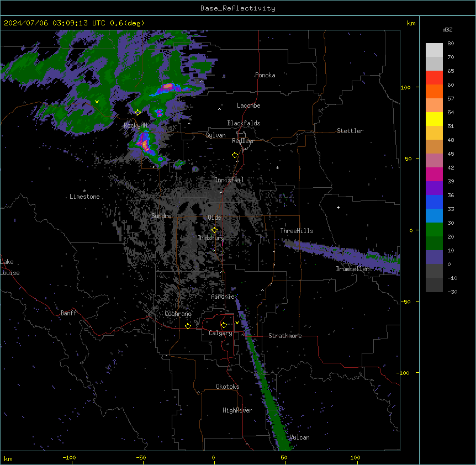Click the white asterisk marker above Limestone
This screenshot has width=476, height=465.
coord(84,191)
